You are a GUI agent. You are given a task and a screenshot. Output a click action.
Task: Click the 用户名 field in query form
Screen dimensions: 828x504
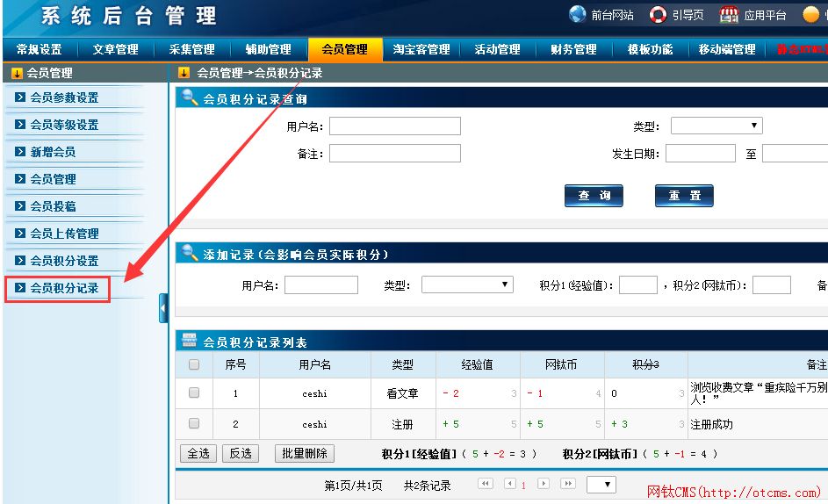395,126
